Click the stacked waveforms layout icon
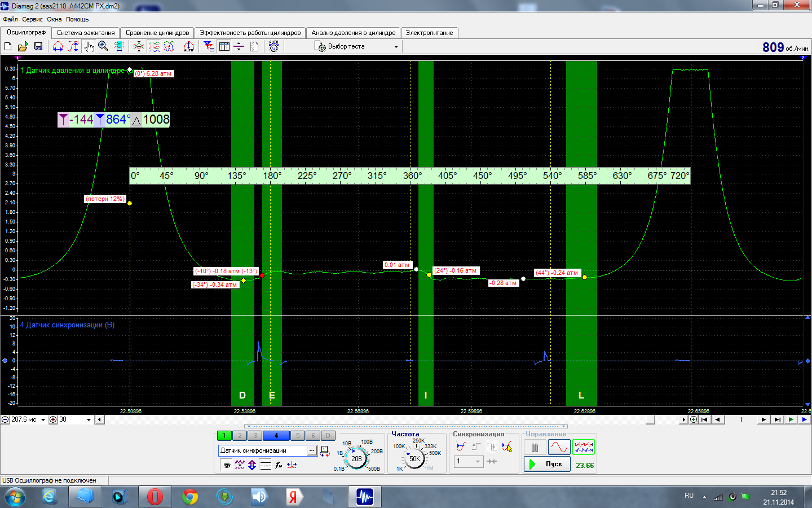This screenshot has width=812, height=508. pos(154,46)
